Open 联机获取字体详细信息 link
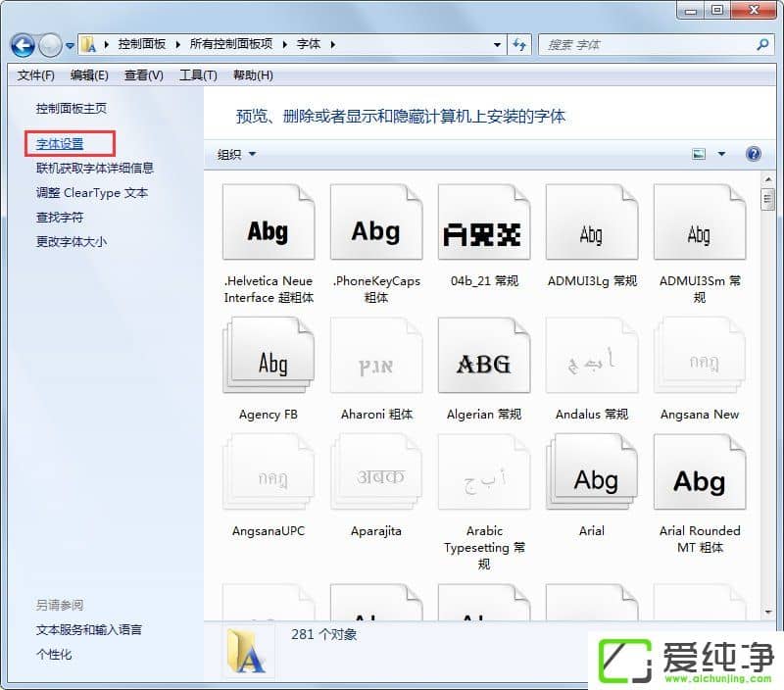784x690 pixels. click(x=95, y=169)
